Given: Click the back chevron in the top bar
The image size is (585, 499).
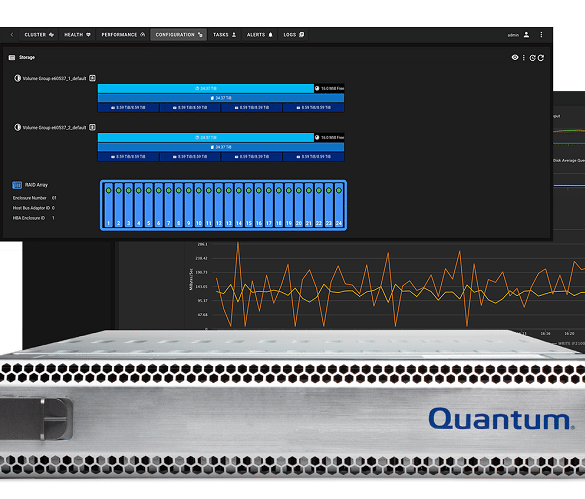Looking at the screenshot, I should point(12,35).
